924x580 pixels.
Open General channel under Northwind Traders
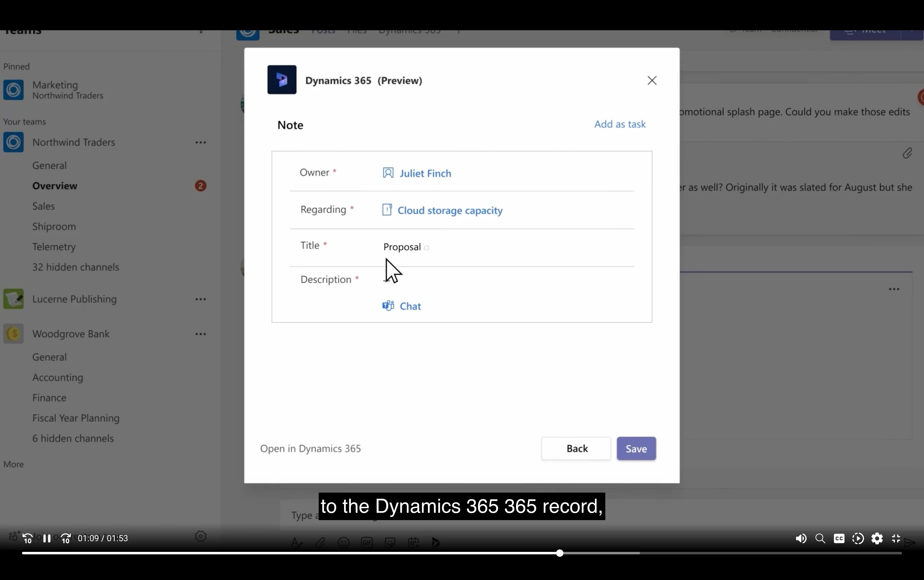(50, 166)
